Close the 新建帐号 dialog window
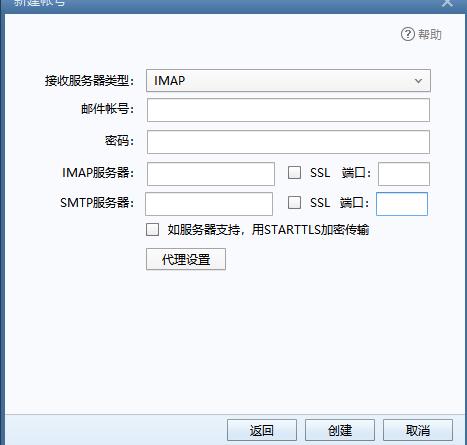Viewport: 467px width, 445px height. coord(447,3)
